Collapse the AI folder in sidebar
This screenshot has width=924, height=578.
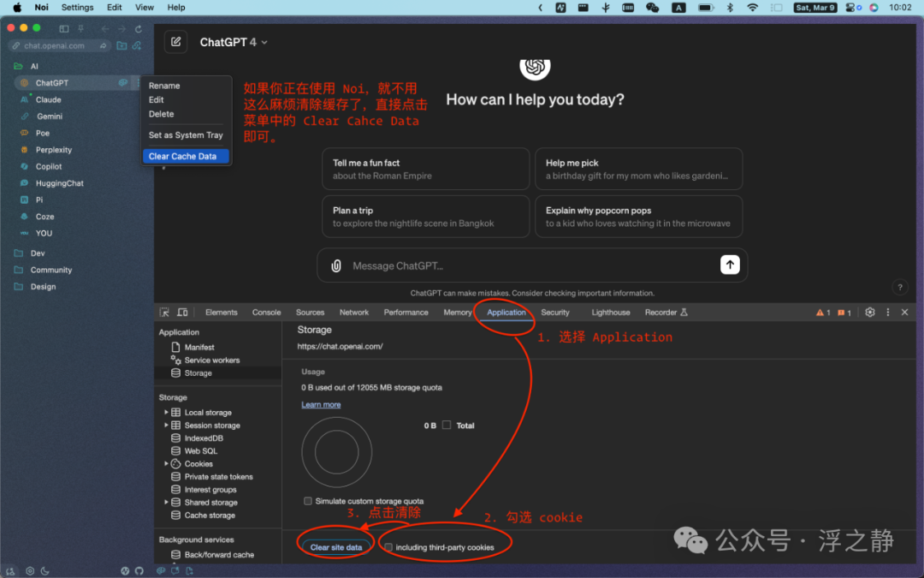click(x=18, y=66)
